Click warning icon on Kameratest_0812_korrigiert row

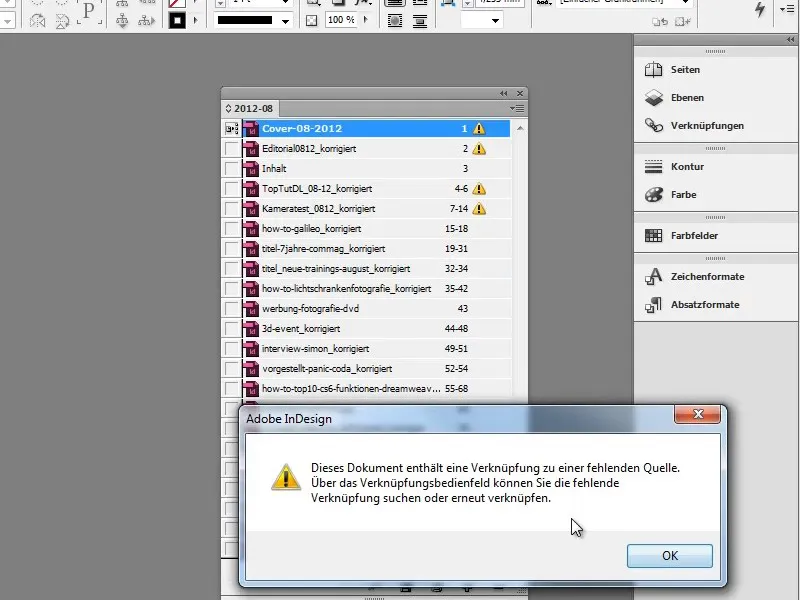(479, 208)
